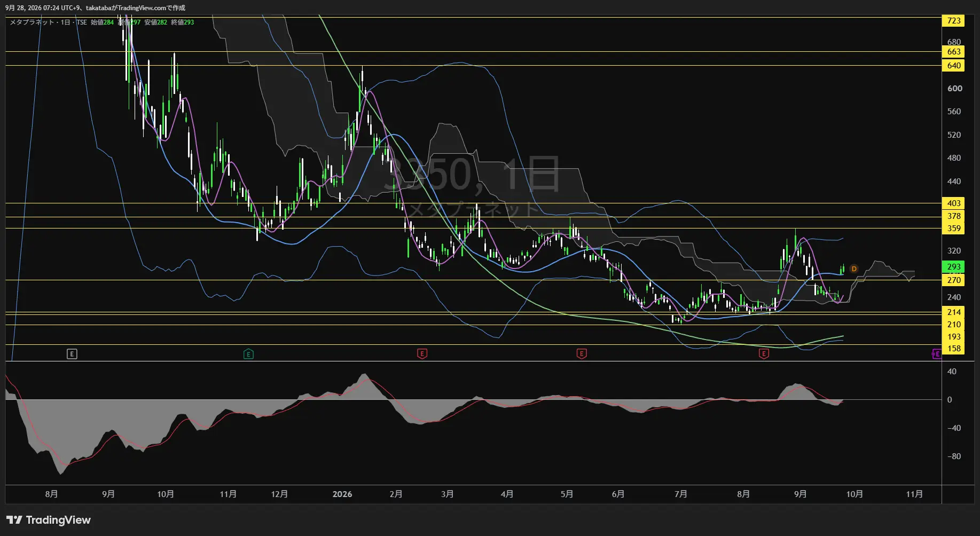Select the green 293 current price label
Viewport: 980px width, 536px height.
954,266
